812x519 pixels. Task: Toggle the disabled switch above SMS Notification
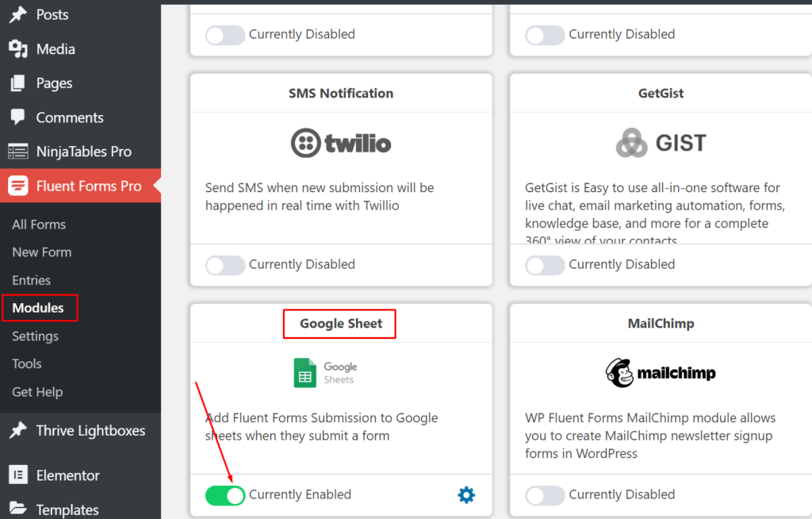pos(225,35)
